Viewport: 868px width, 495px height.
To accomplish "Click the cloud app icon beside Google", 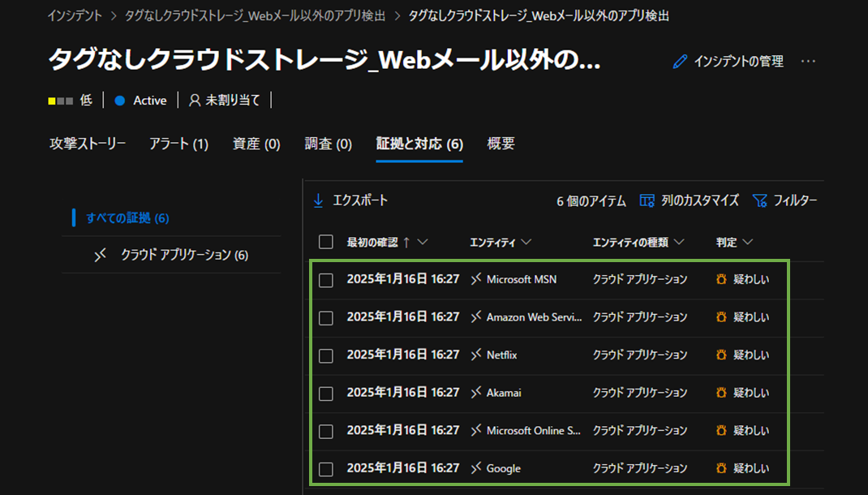I will point(476,468).
